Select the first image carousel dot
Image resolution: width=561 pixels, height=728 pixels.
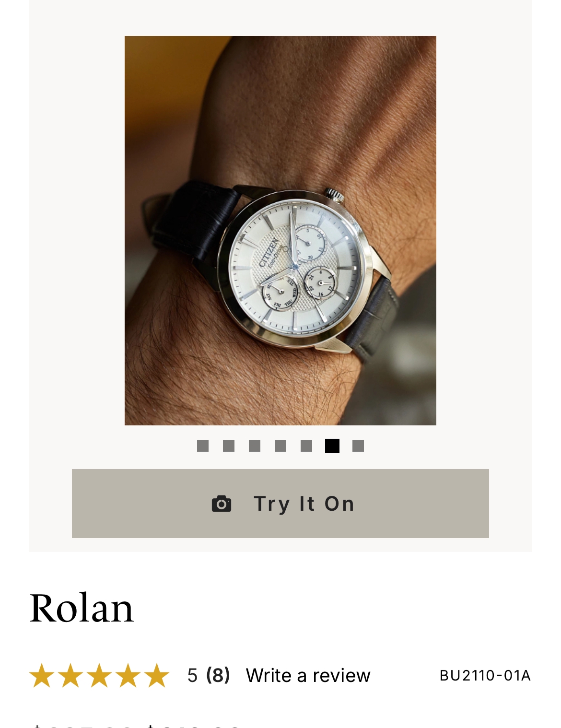[203, 446]
